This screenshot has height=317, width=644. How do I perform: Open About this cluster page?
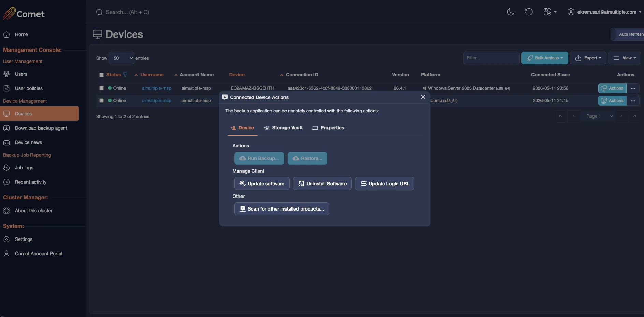33,211
